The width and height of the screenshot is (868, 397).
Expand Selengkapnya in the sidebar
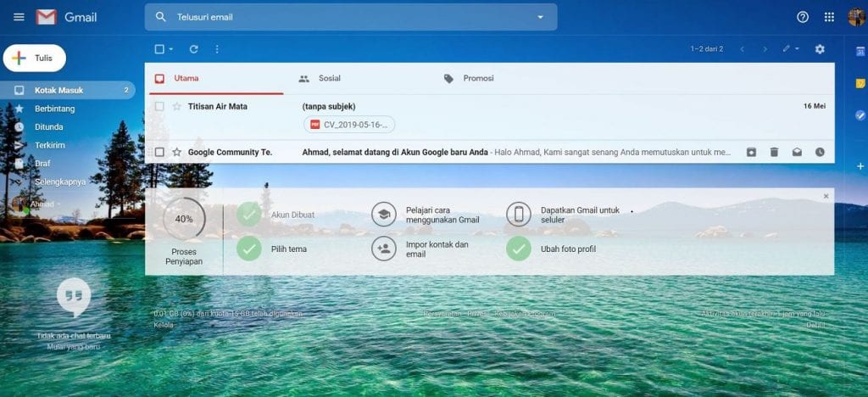(x=60, y=182)
